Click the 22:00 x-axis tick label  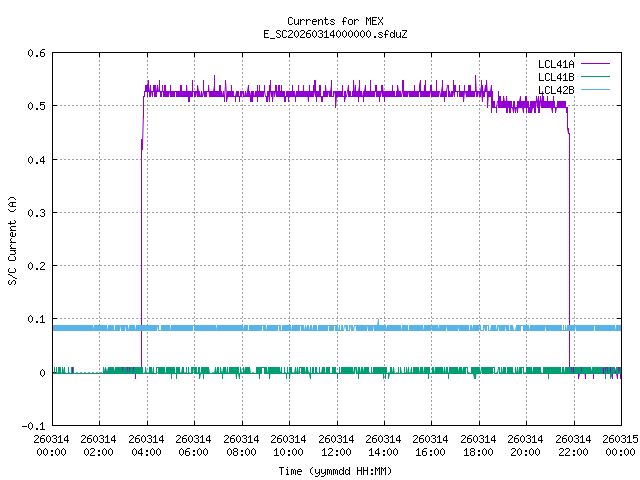coord(573,445)
